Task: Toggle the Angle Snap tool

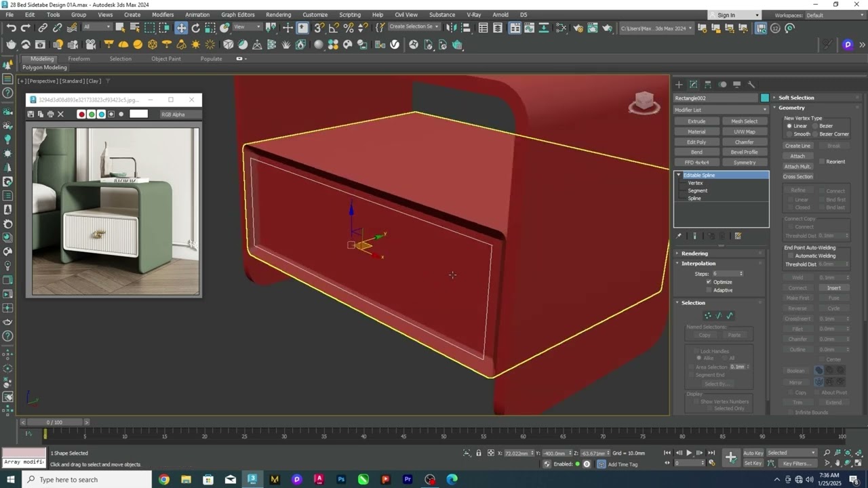Action: click(334, 28)
